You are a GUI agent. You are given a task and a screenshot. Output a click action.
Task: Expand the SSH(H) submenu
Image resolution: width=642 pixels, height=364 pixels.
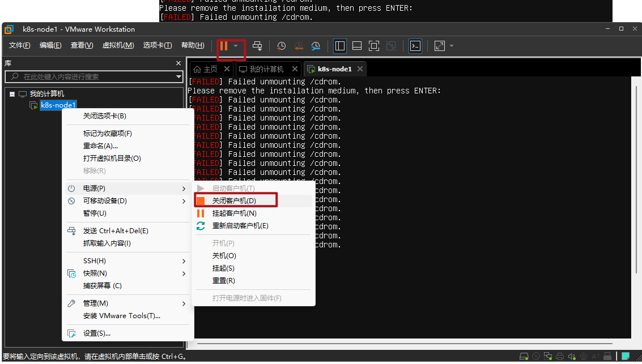click(x=127, y=261)
